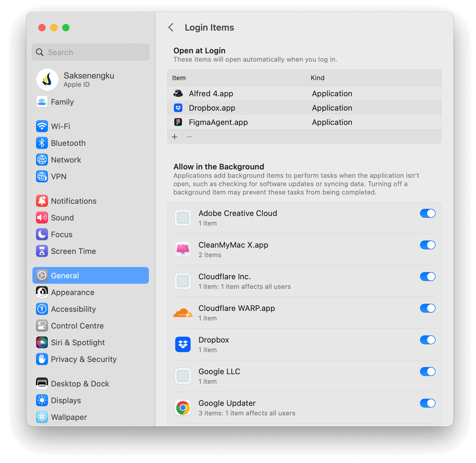
Task: Remove login item with minus button
Action: (189, 137)
